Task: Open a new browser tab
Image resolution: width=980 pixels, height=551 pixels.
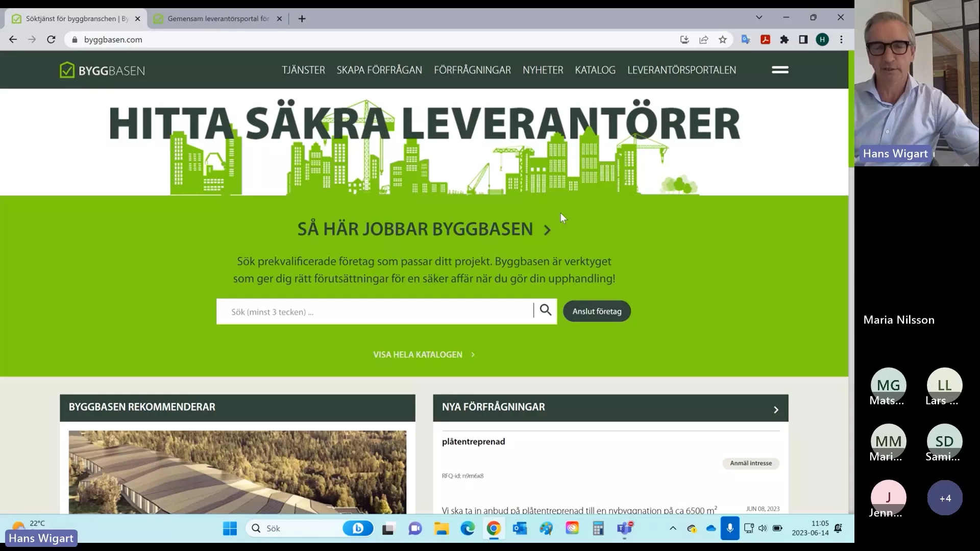Action: tap(302, 18)
